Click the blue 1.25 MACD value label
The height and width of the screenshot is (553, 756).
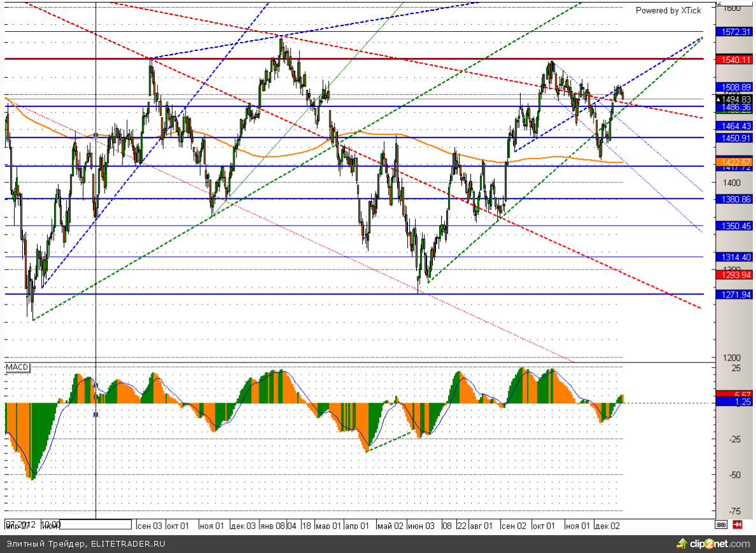click(734, 402)
